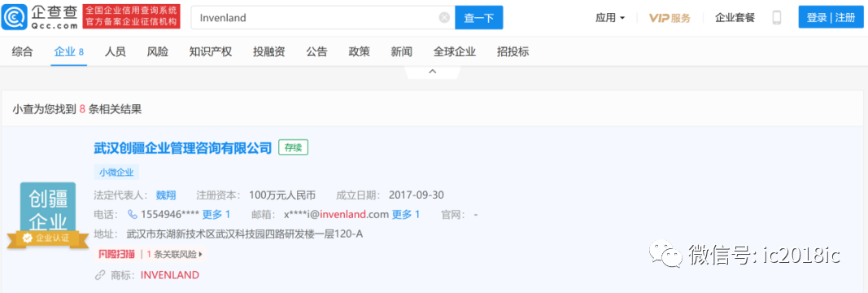Screen dimensions: 868x293
Task: Switch to the 综合 tab
Action: coord(22,52)
